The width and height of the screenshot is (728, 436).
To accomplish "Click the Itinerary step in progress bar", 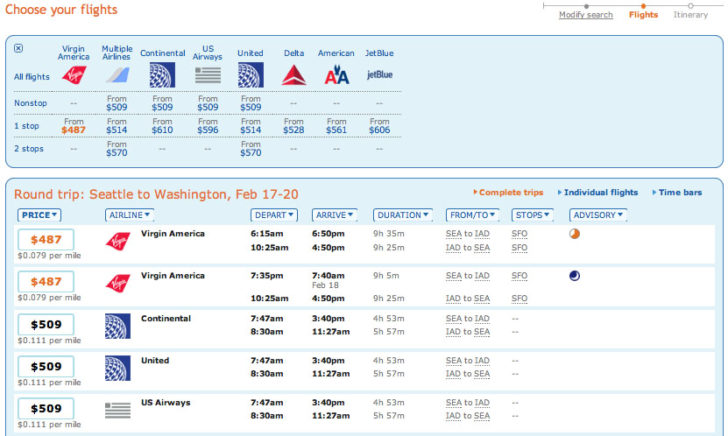I will [x=691, y=15].
